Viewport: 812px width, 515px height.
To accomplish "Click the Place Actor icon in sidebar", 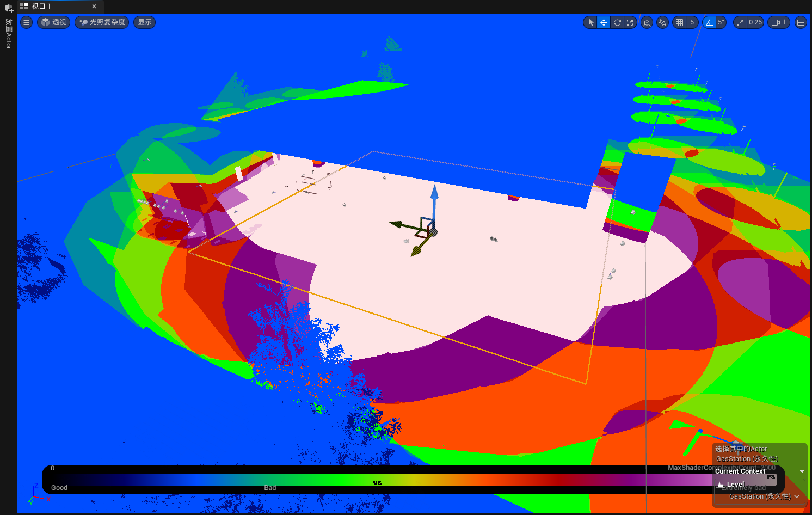I will pyautogui.click(x=9, y=9).
